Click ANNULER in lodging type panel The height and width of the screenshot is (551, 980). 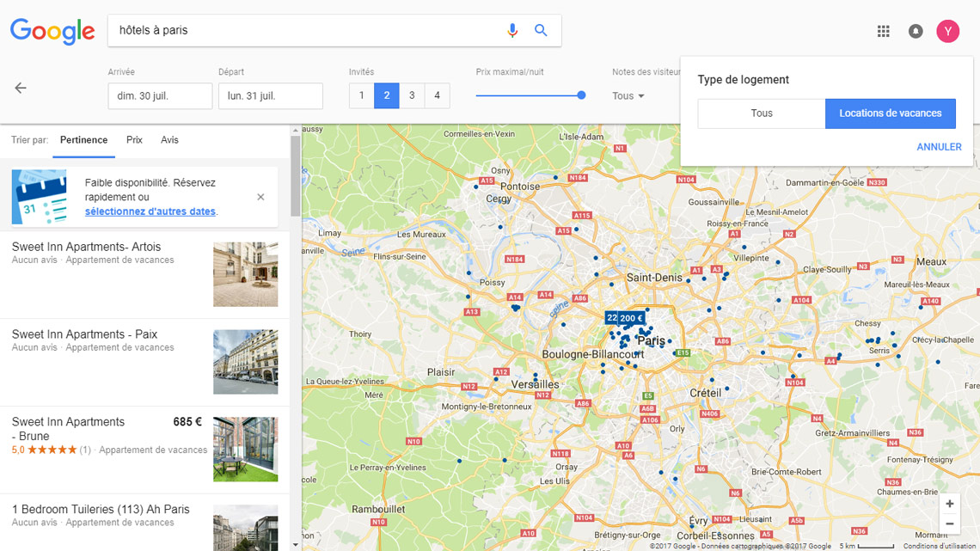pos(939,147)
